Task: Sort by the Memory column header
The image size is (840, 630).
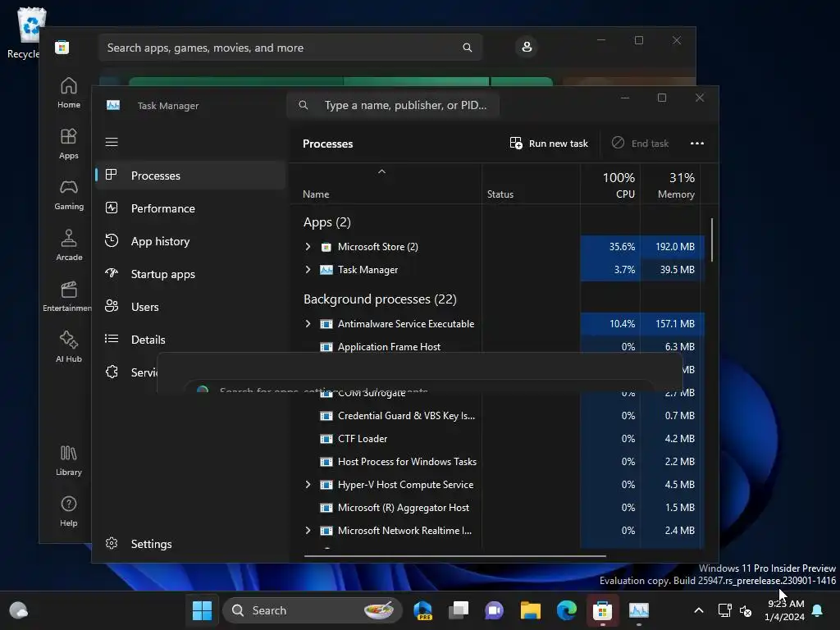Action: click(x=670, y=185)
